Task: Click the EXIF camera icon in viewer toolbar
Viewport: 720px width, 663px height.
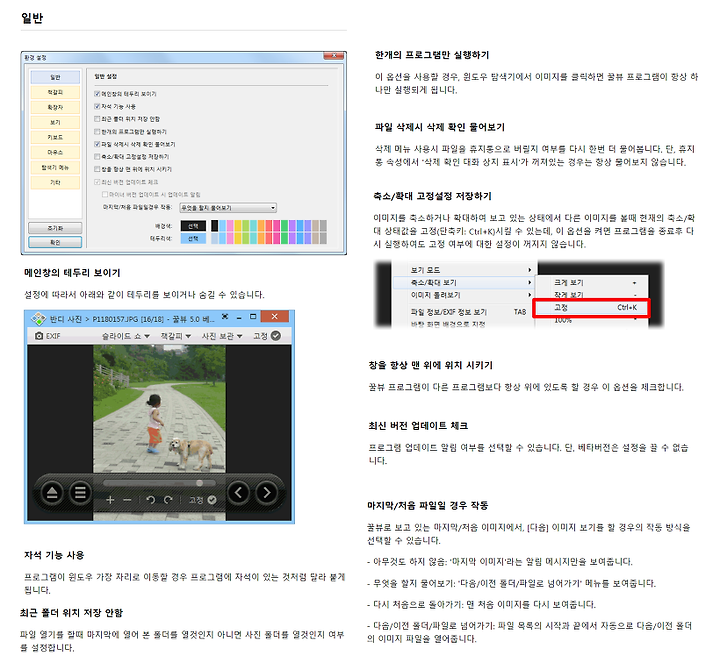Action: tap(39, 336)
